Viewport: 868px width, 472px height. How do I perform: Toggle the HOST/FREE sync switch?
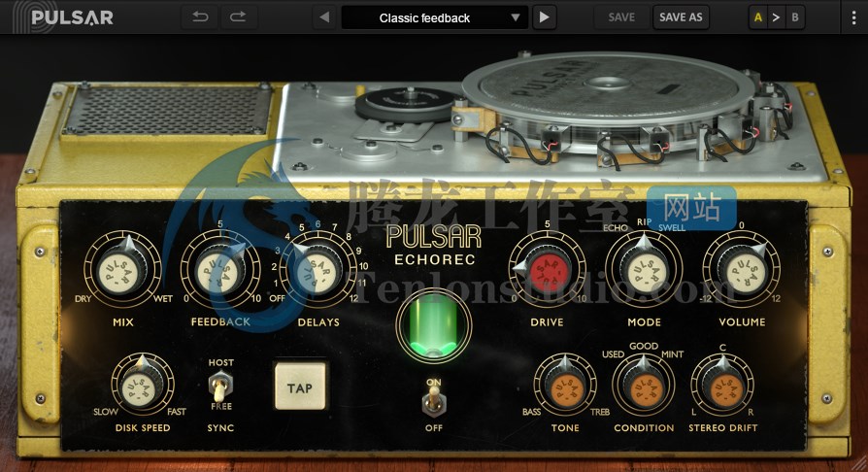(220, 387)
